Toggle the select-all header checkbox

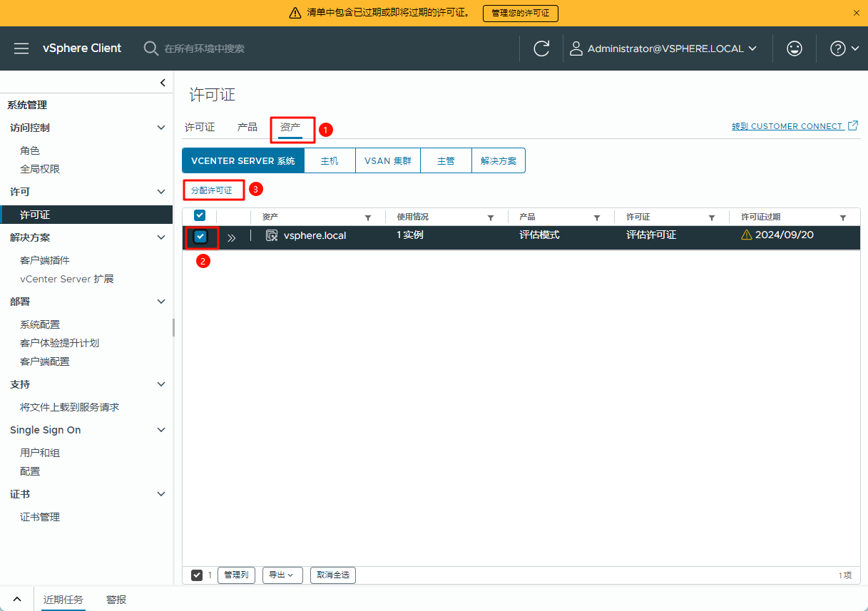tap(200, 215)
